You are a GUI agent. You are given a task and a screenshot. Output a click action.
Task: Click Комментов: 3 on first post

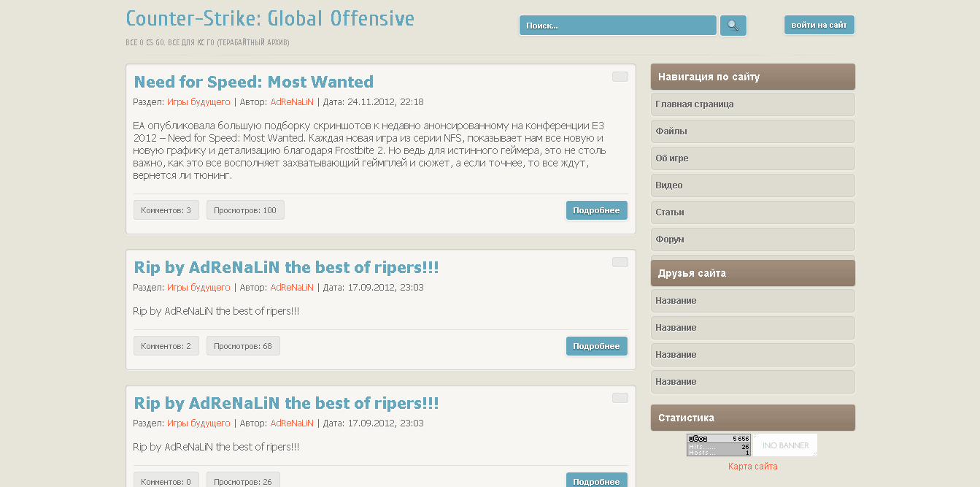pos(166,210)
